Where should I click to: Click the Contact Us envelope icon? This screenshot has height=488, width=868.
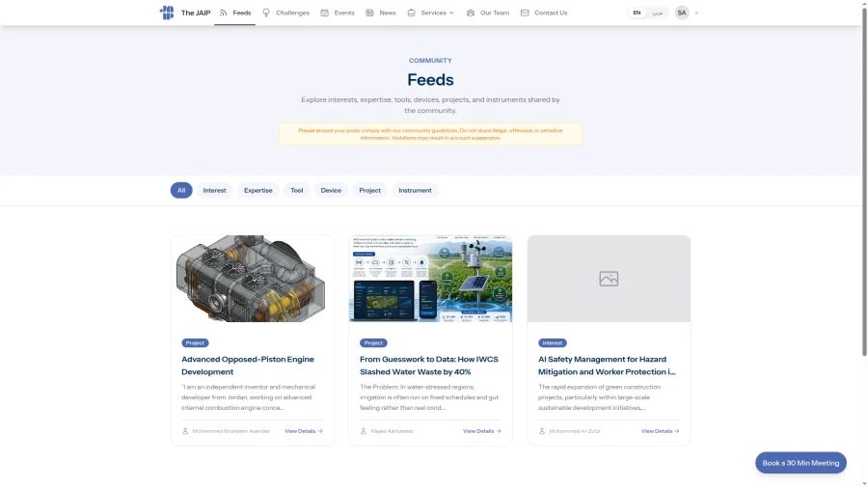525,13
